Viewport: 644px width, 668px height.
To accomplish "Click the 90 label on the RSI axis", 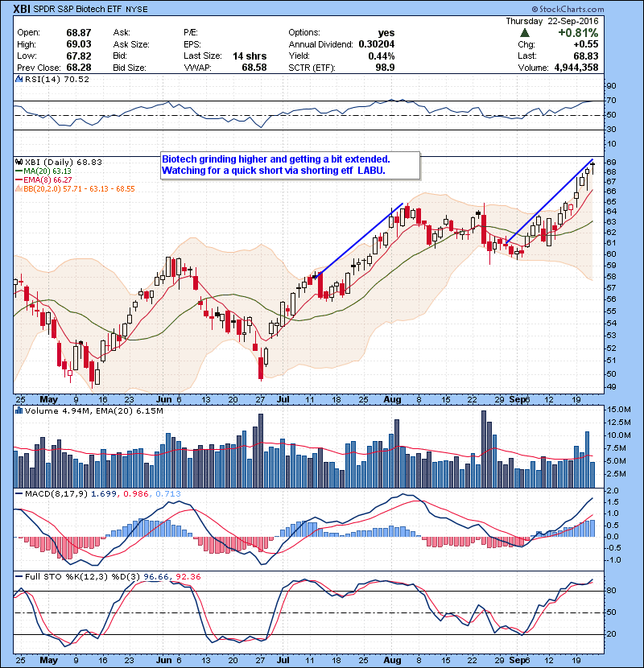I will 611,86.
